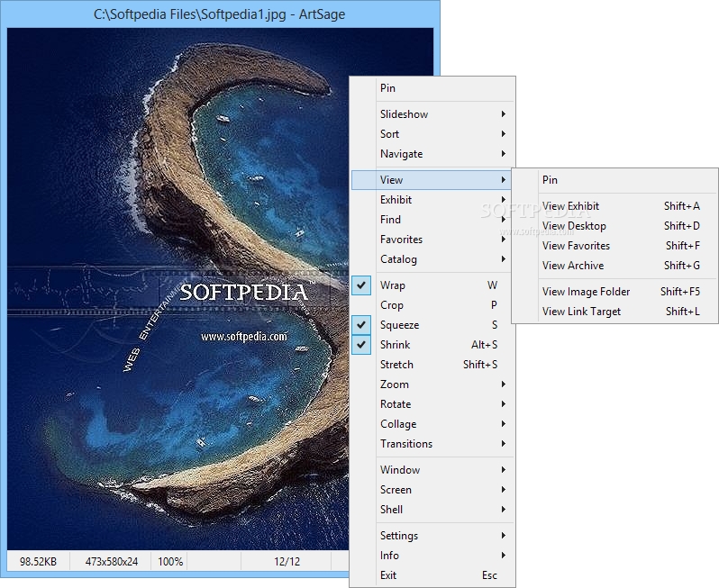The width and height of the screenshot is (719, 588).
Task: Select View Exhibit
Action: pyautogui.click(x=614, y=206)
